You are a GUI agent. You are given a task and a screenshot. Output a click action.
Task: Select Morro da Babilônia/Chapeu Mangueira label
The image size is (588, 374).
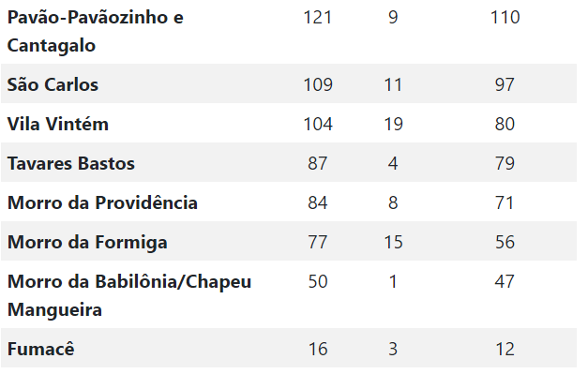coord(129,295)
